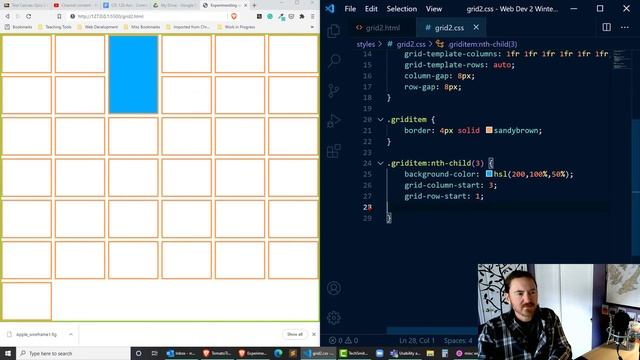The width and height of the screenshot is (640, 360).
Task: Click the browser address bar
Action: coord(149,16)
